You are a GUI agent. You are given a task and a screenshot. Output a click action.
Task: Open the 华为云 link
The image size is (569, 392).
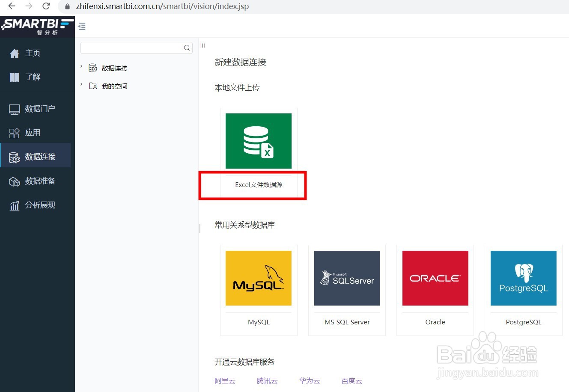click(x=310, y=381)
